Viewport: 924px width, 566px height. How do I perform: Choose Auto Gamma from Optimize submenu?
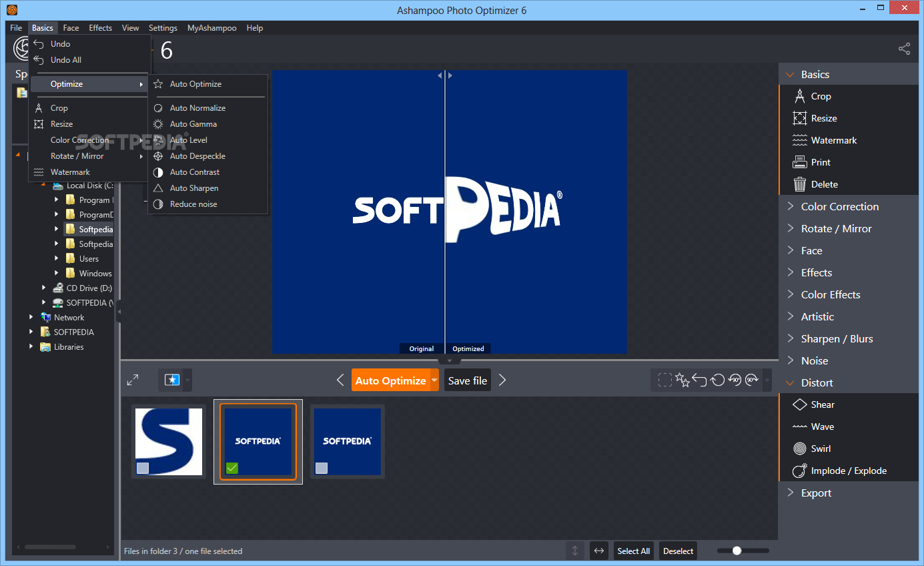(207, 124)
